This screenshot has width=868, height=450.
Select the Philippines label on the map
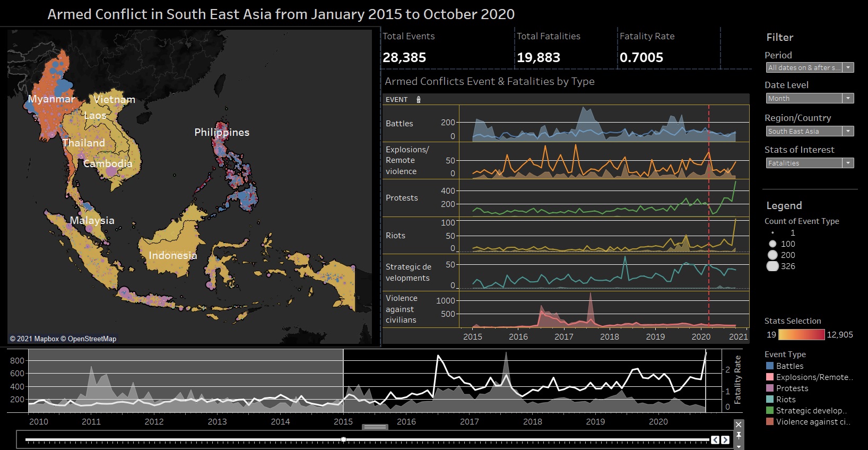pos(222,133)
